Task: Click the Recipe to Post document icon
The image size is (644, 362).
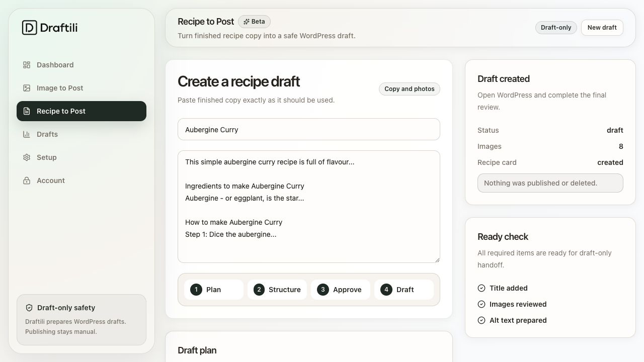Action: pos(27,111)
